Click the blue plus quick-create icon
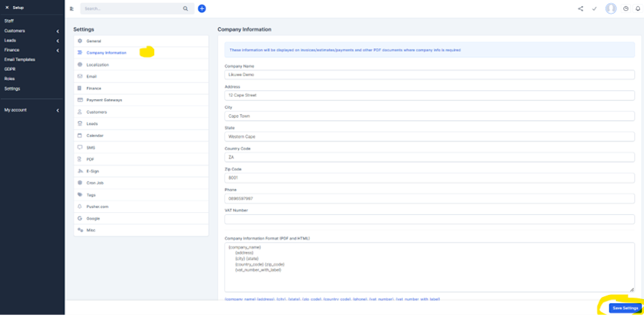Image resolution: width=644 pixels, height=321 pixels. [x=201, y=8]
